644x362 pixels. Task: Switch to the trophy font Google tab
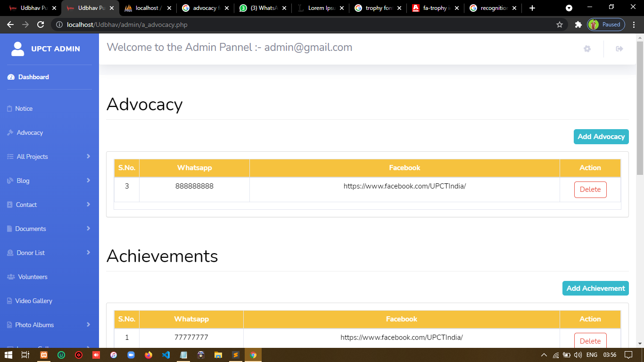378,8
